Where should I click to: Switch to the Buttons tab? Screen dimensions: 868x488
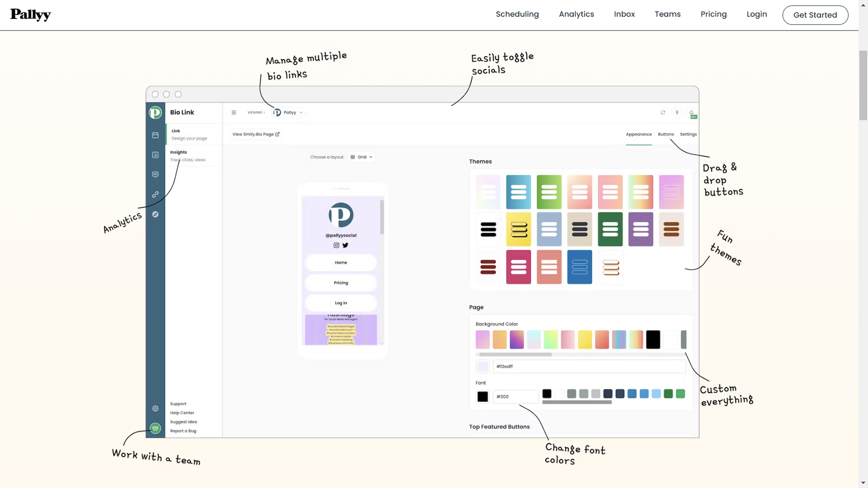[x=666, y=134]
